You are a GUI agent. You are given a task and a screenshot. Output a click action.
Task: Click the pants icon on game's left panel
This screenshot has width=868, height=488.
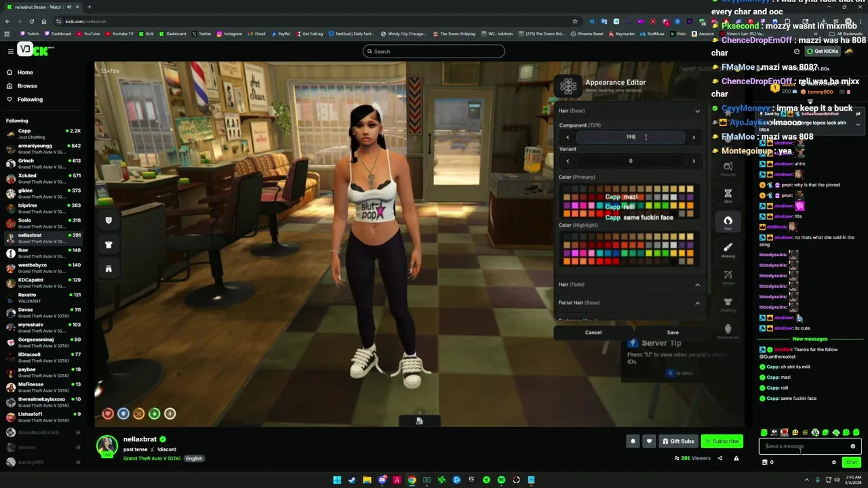[108, 269]
